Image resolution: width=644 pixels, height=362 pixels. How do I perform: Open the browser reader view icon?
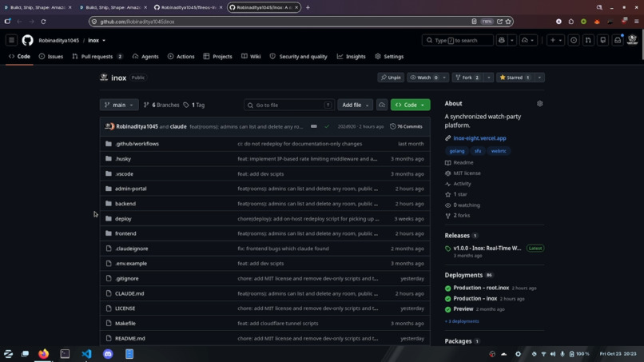474,22
